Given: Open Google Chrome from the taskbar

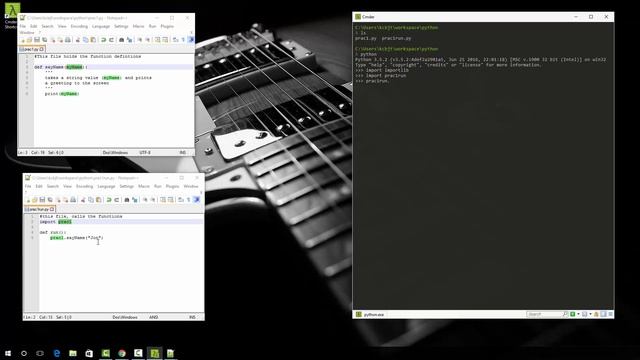Looking at the screenshot, I should pyautogui.click(x=122, y=353).
